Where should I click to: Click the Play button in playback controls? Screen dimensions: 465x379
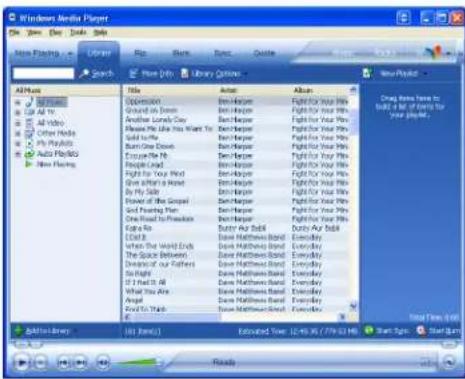22,362
